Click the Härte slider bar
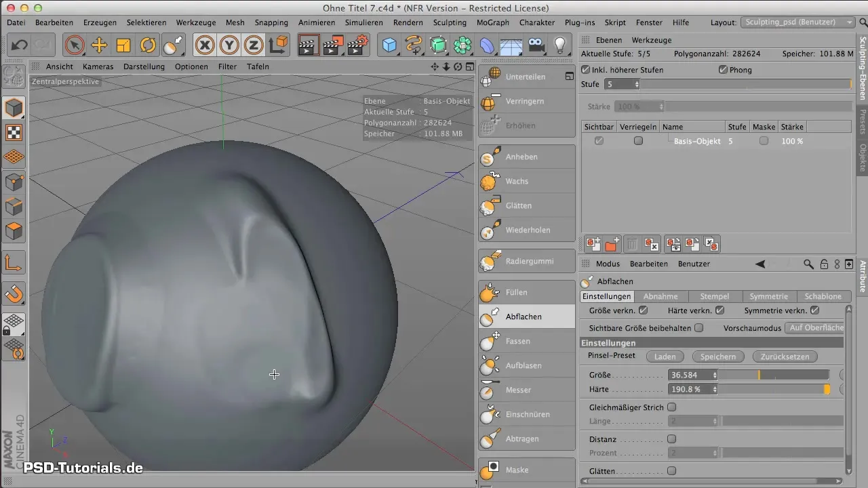This screenshot has height=488, width=868. pos(773,390)
